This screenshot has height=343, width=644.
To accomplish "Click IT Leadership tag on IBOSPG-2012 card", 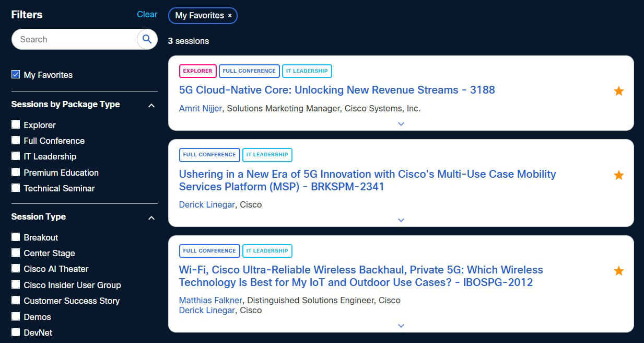I will 267,251.
